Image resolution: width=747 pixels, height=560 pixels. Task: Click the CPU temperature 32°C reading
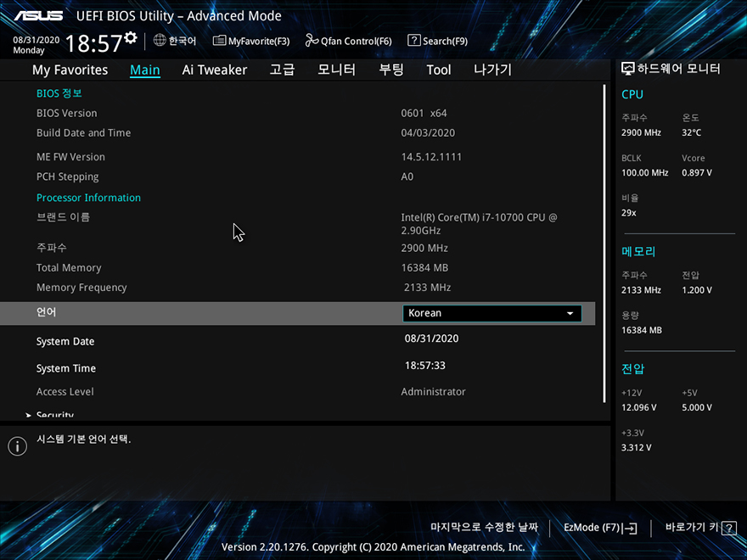coord(691,133)
